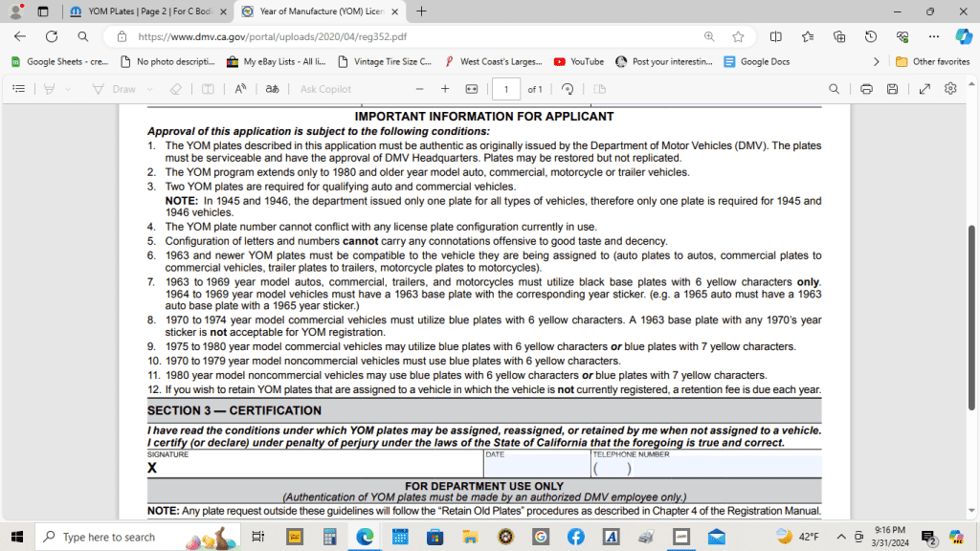Zoom in using the plus control
Screen dimensions: 980x551
coord(444,88)
